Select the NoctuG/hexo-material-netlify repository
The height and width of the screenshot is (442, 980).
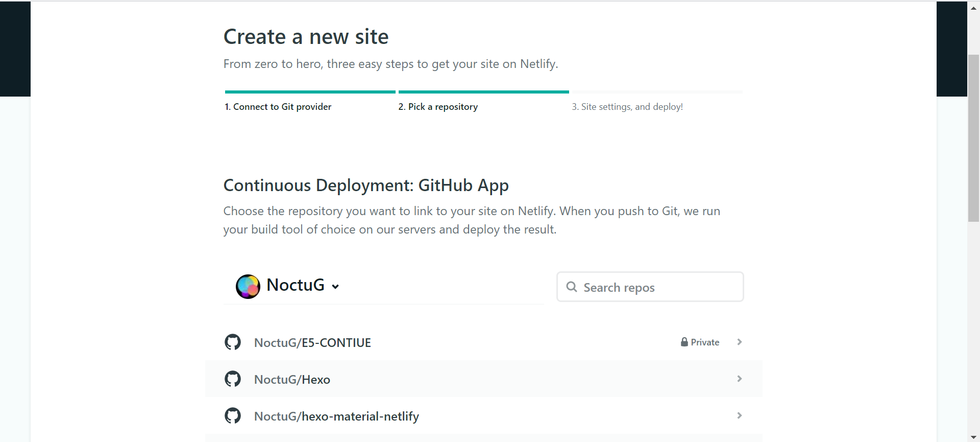point(483,416)
